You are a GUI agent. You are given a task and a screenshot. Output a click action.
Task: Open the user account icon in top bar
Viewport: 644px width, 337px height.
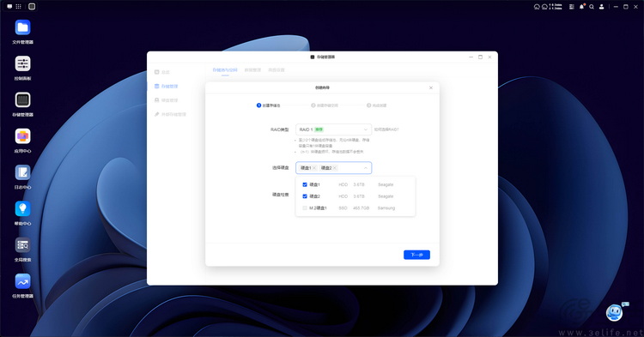(602, 7)
